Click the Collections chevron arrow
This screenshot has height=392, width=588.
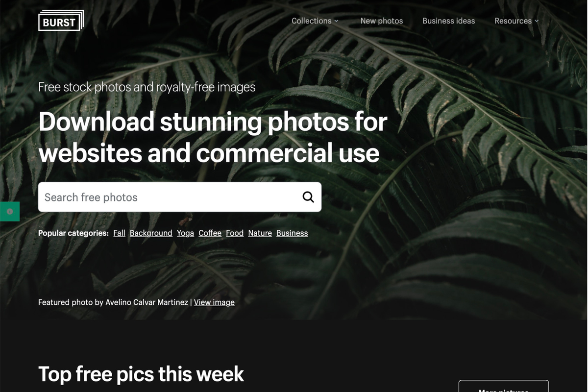[337, 21]
